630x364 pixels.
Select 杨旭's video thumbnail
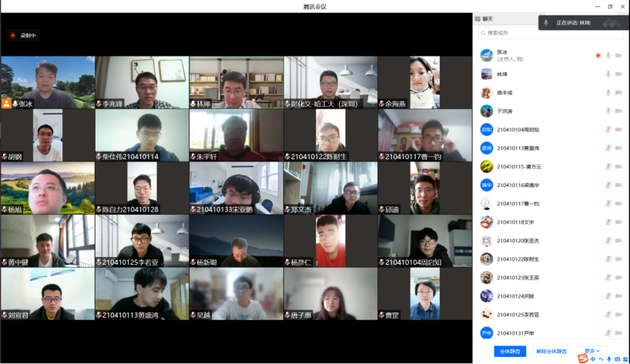click(47, 188)
